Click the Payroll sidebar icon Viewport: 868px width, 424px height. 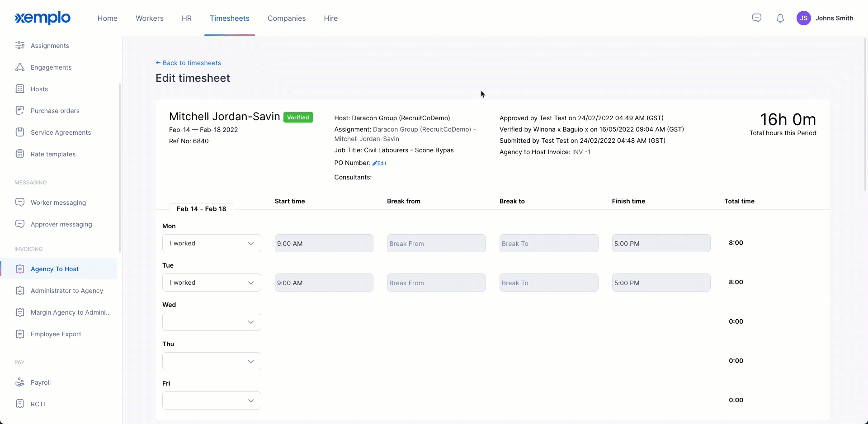coord(20,382)
